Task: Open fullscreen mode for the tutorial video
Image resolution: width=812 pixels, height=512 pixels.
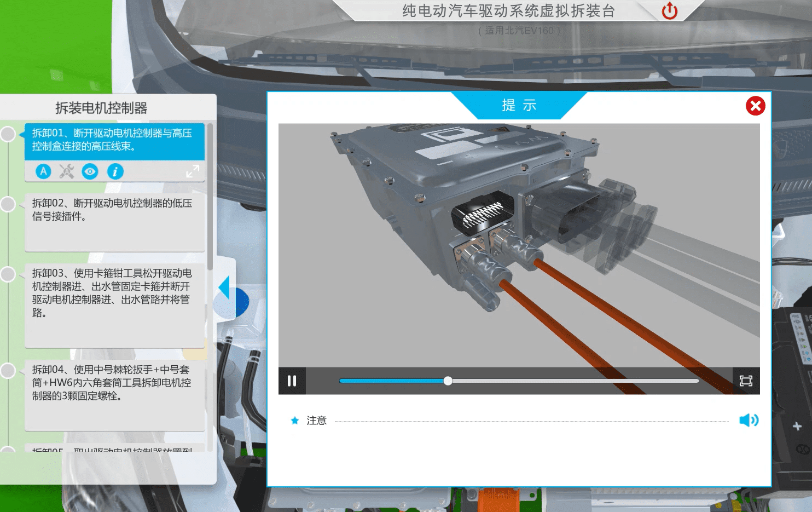Action: 746,381
